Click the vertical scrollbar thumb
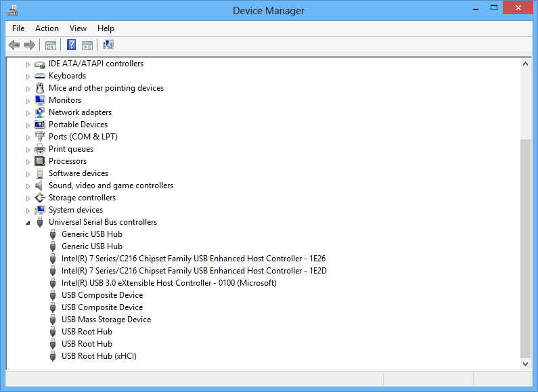 (x=525, y=248)
